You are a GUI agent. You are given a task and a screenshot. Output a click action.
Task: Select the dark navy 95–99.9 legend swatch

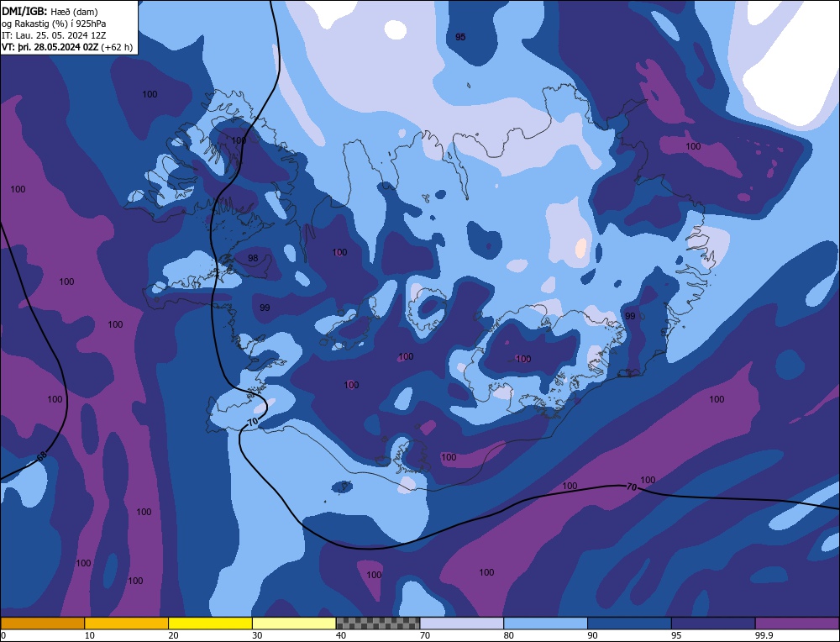[713, 624]
